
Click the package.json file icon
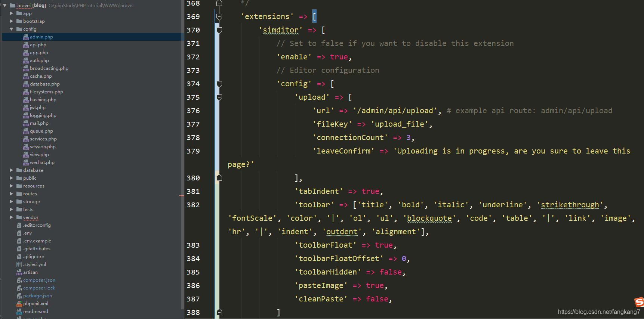(19, 296)
